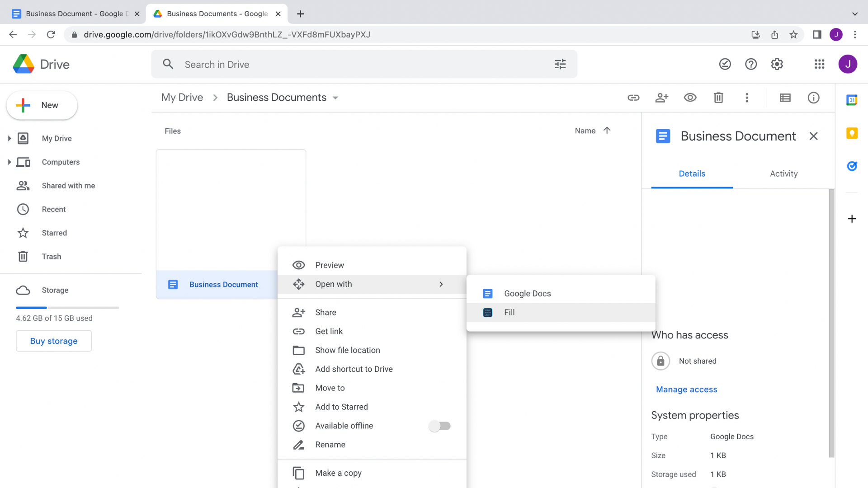The height and width of the screenshot is (488, 868).
Task: Expand My Drive tree item
Action: tap(9, 138)
